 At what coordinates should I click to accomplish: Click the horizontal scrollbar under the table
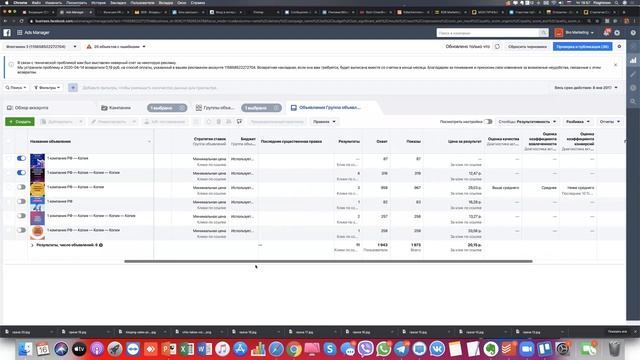(328, 261)
